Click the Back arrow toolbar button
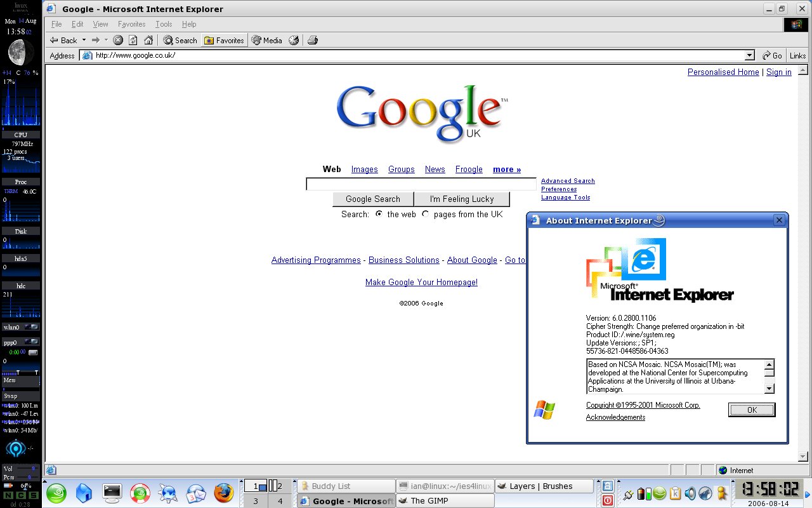The height and width of the screenshot is (508, 812). [63, 40]
